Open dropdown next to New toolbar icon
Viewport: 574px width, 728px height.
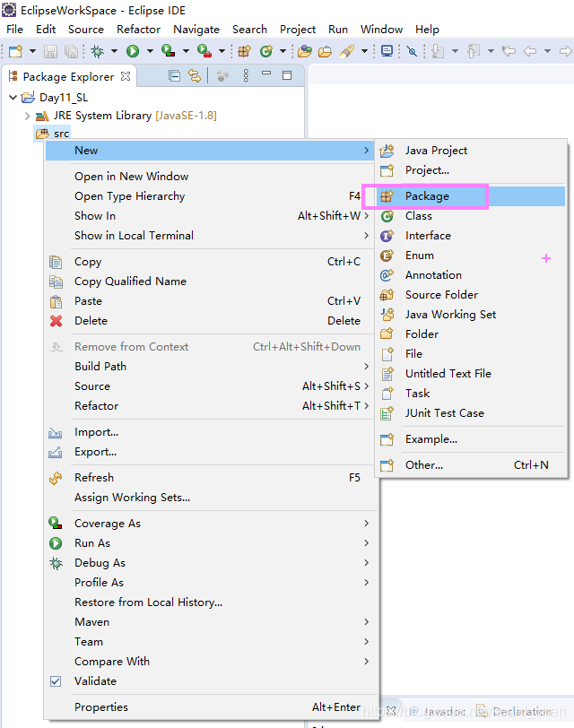pyautogui.click(x=32, y=50)
